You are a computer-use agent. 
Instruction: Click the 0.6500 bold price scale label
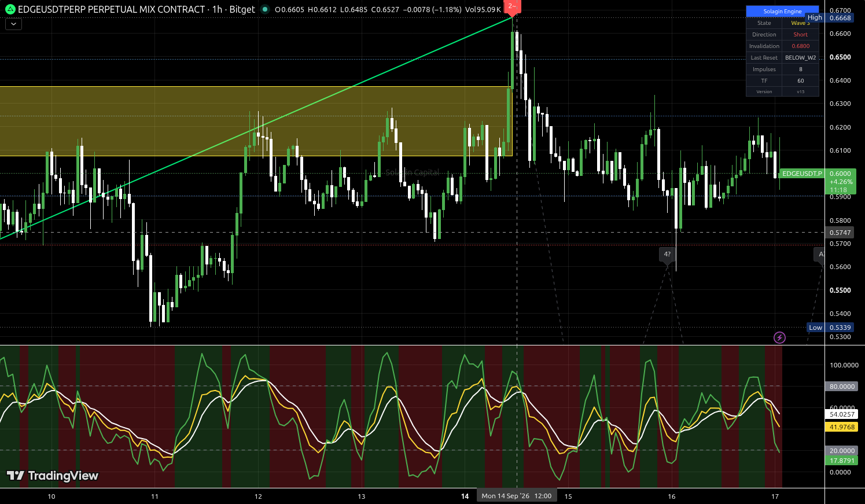840,57
